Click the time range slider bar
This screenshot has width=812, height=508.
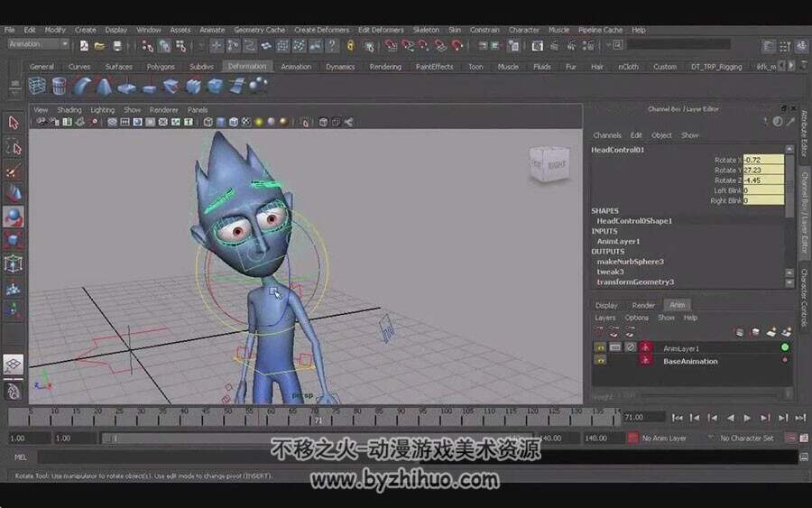pos(317,439)
